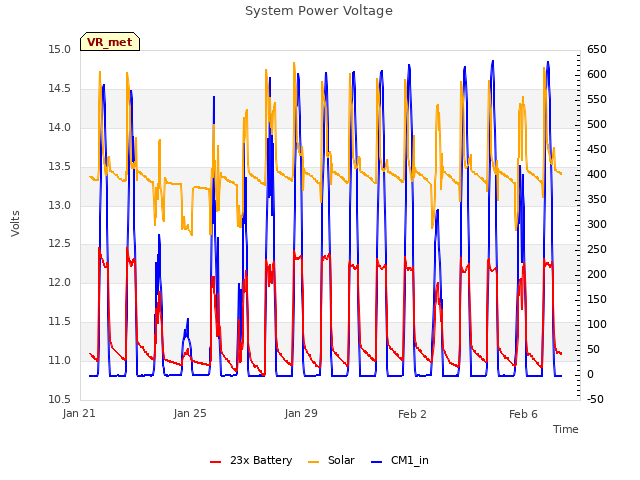This screenshot has width=640, height=480.
Task: Select the 23x Battery legend label
Action: (x=261, y=460)
